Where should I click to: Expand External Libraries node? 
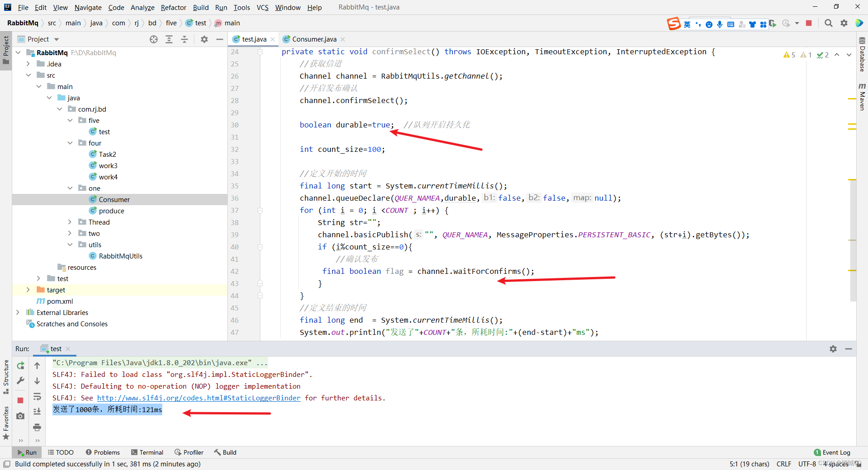point(18,312)
